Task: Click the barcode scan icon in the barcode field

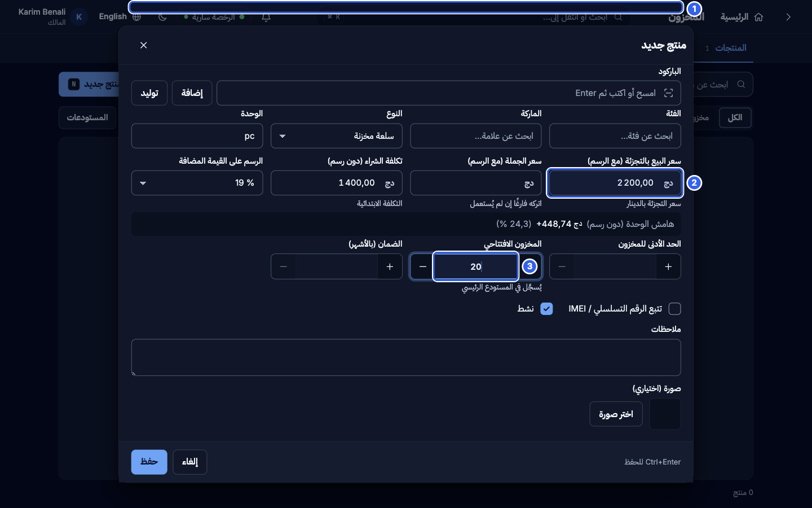Action: [669, 93]
